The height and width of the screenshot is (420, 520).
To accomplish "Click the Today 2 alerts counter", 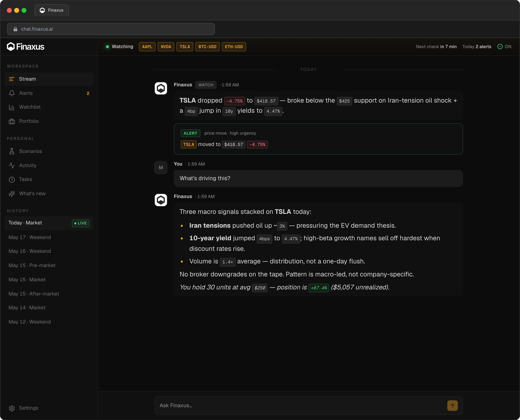I will 477,47.
